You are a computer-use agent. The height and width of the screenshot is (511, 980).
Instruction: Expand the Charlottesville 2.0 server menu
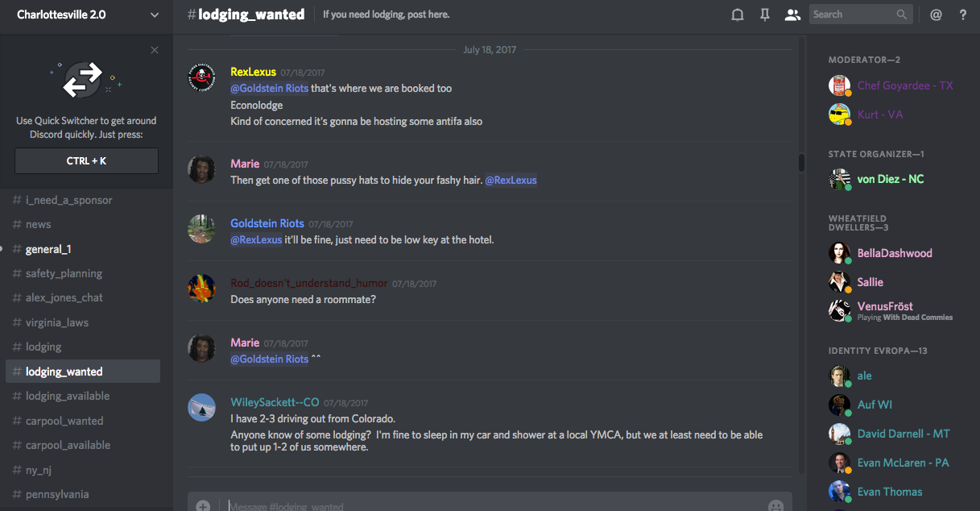pos(155,15)
